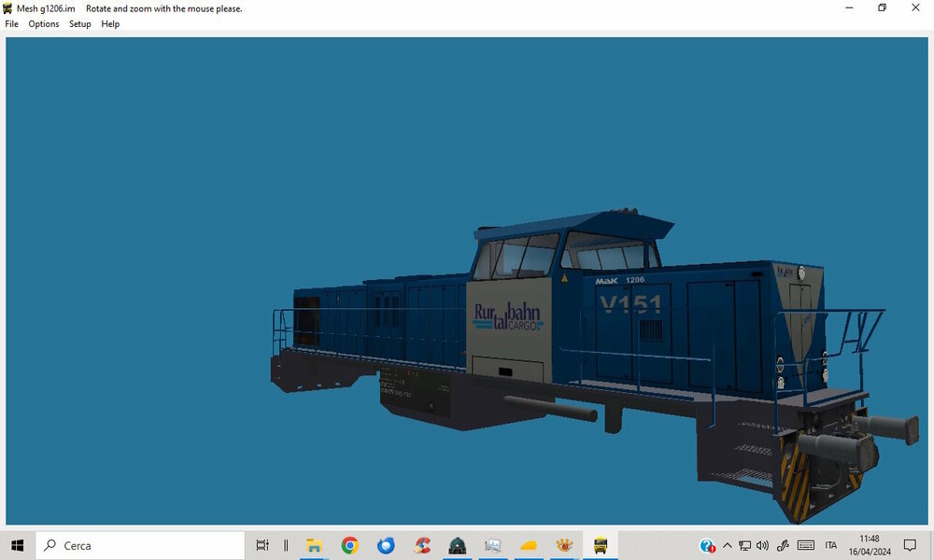This screenshot has width=934, height=560.
Task: Open Task View from the taskbar
Action: 262,545
